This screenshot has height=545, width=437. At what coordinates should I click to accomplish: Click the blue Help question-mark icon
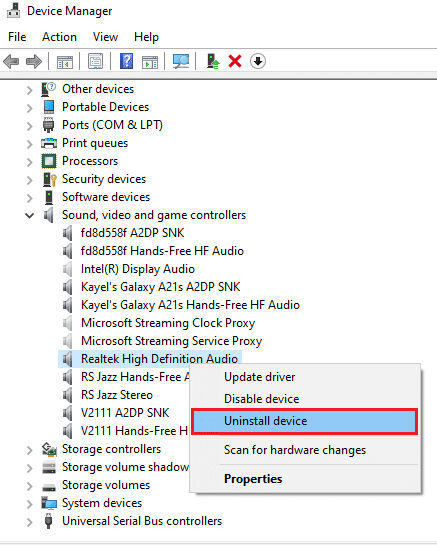click(126, 61)
